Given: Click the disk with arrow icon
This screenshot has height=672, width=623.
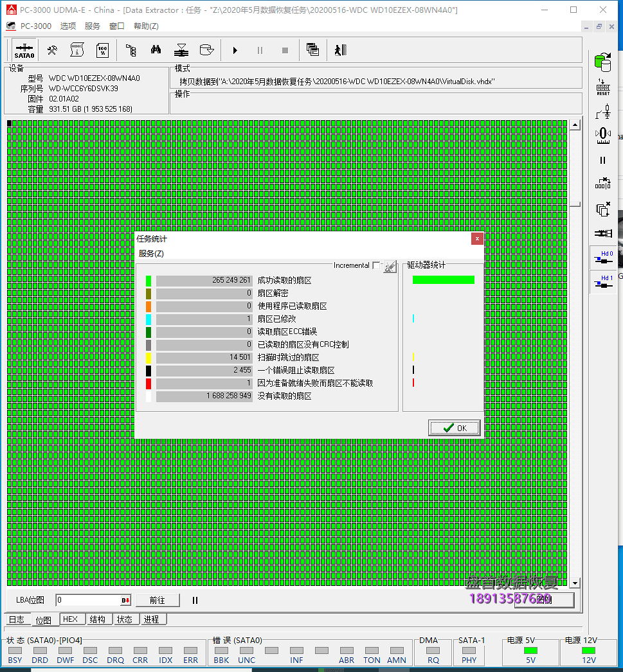Looking at the screenshot, I should point(206,50).
